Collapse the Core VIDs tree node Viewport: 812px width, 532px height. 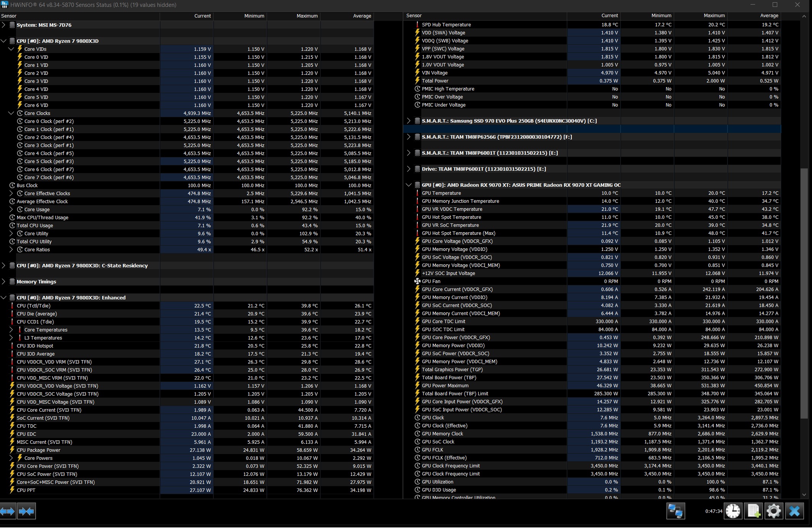pos(11,49)
